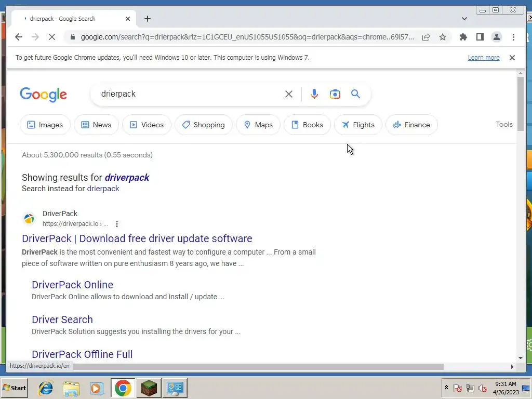Open DriverPack Download free driver update link
532x399 pixels.
pyautogui.click(x=137, y=238)
